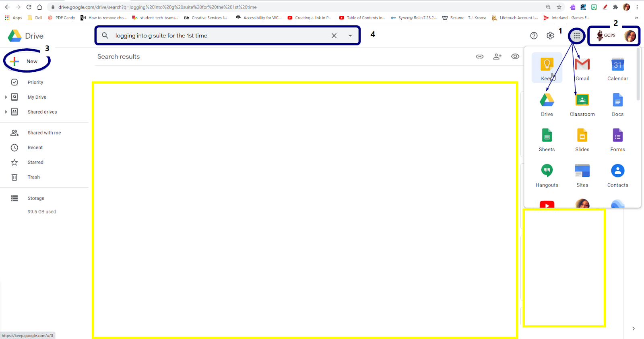Open the Drive help question mark
This screenshot has width=644, height=339.
tap(534, 36)
